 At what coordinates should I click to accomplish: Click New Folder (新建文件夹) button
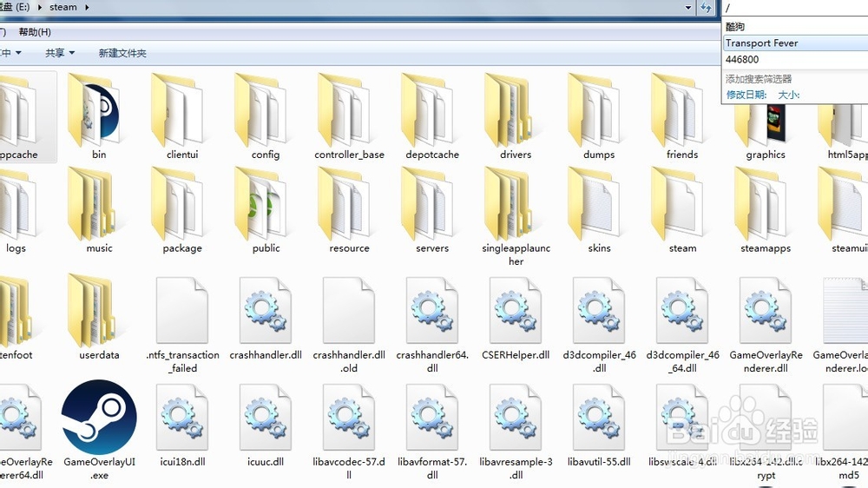click(x=122, y=53)
